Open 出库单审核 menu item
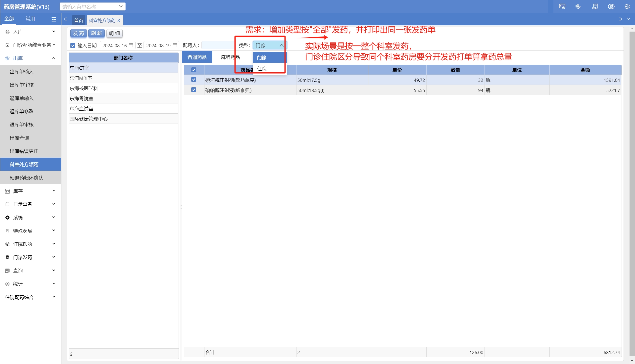 [22, 85]
